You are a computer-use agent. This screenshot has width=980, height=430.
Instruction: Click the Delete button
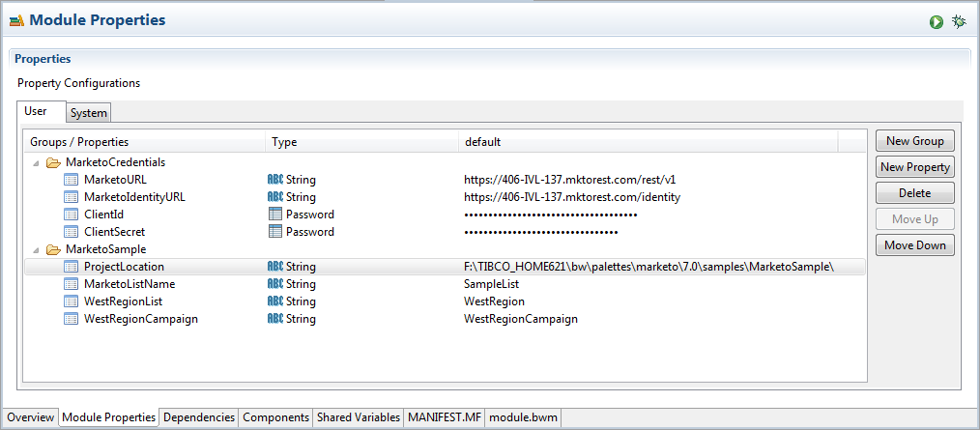point(915,193)
